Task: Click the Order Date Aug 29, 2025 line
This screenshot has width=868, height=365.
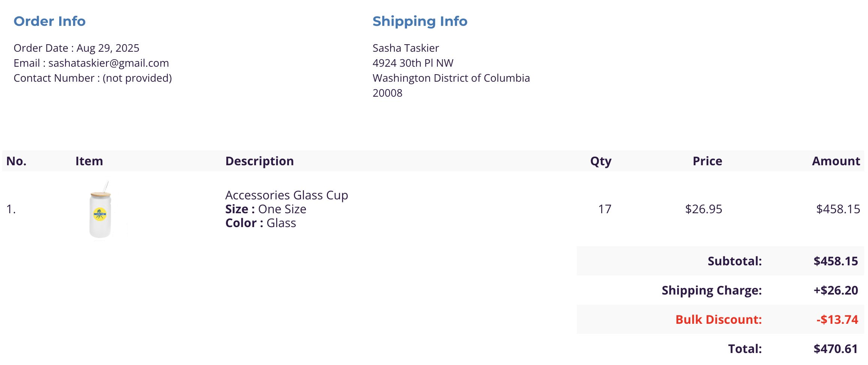Action: [x=76, y=48]
